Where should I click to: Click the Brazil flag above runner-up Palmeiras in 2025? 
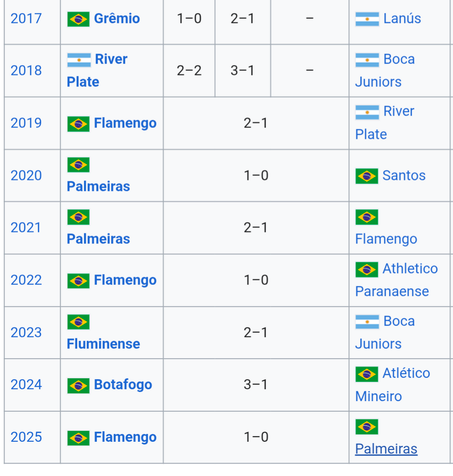pyautogui.click(x=366, y=426)
